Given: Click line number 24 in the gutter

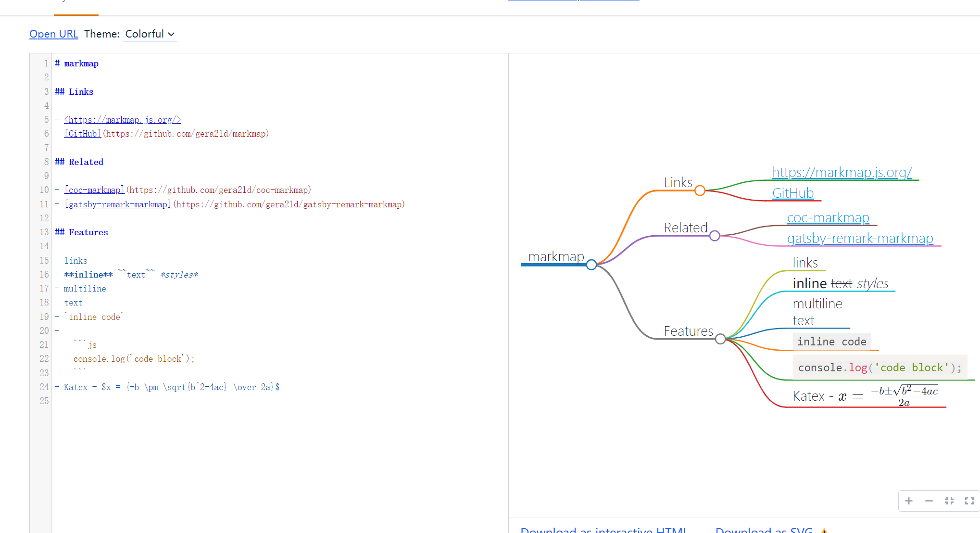Looking at the screenshot, I should tap(44, 387).
